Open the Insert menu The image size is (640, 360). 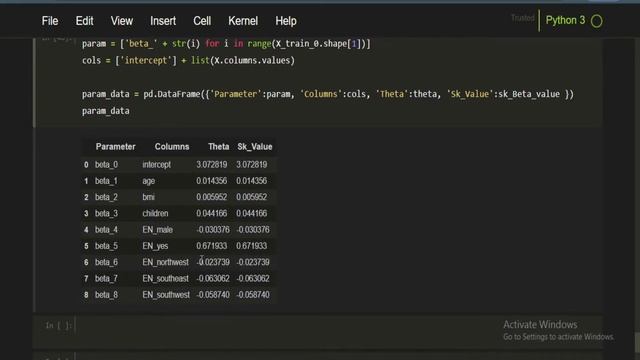[163, 21]
